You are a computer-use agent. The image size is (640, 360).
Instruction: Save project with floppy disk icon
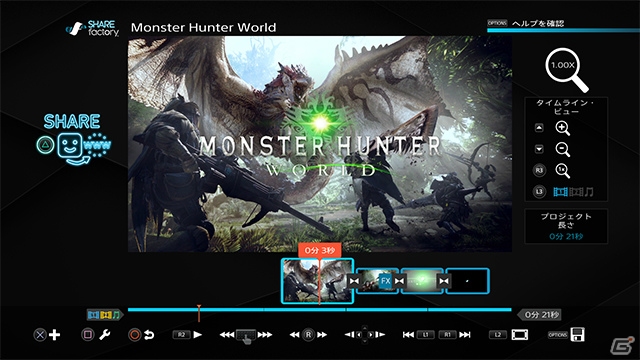pyautogui.click(x=578, y=334)
